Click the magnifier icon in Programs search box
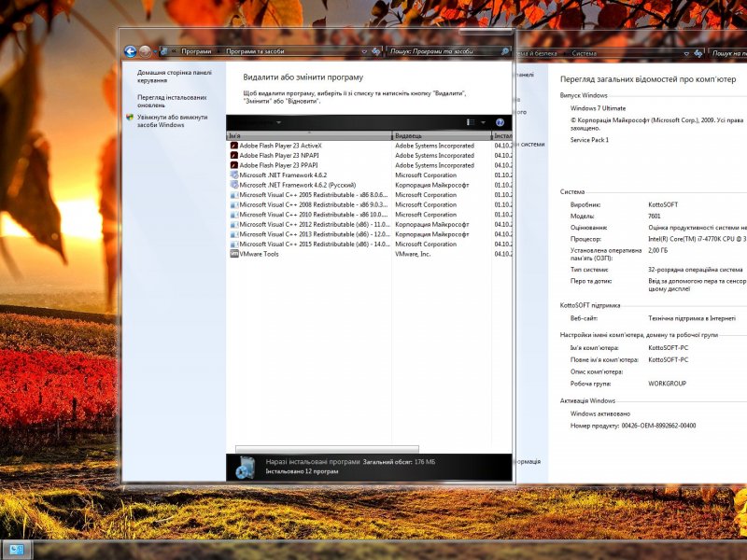Image resolution: width=747 pixels, height=560 pixels. coord(505,51)
